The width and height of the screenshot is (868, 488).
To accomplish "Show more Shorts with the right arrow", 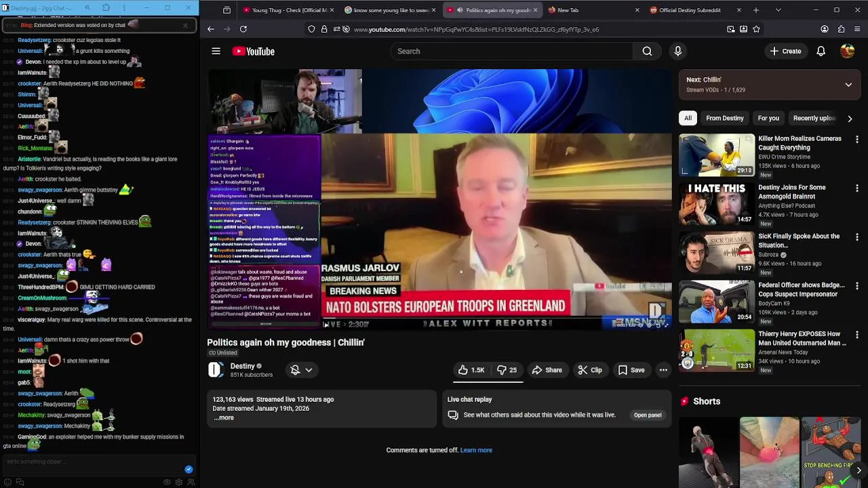I will tap(859, 470).
